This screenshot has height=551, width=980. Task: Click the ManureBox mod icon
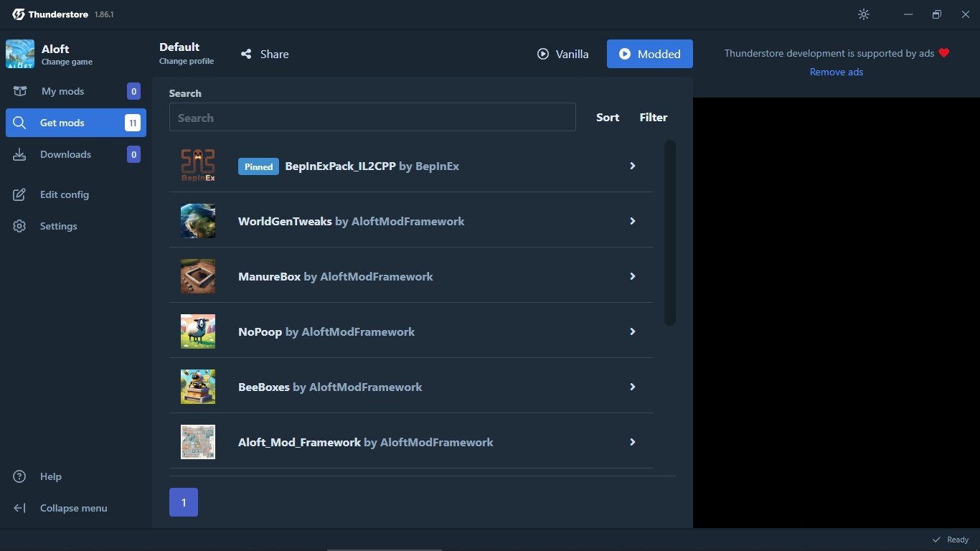coord(198,276)
